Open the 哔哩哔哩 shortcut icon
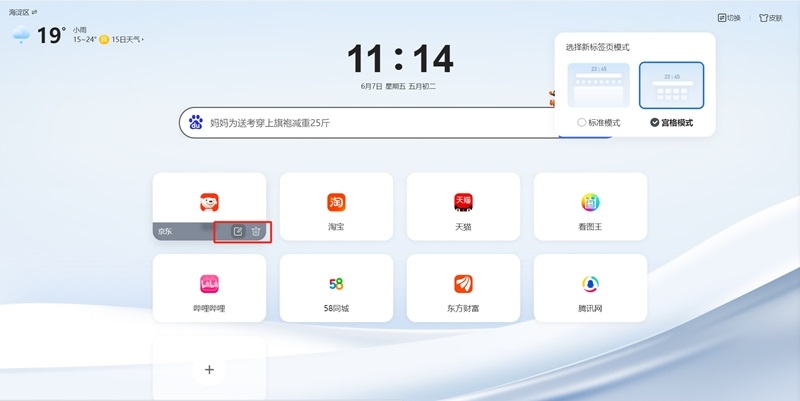 click(x=209, y=284)
